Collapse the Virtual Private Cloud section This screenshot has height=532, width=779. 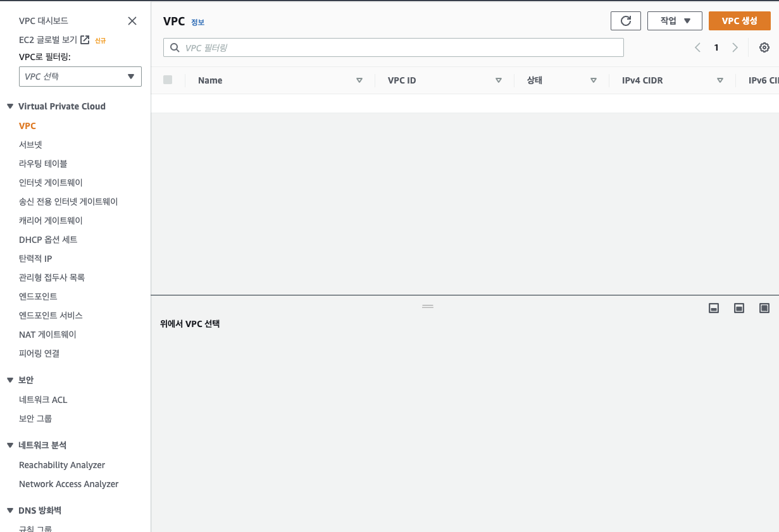[x=10, y=106]
